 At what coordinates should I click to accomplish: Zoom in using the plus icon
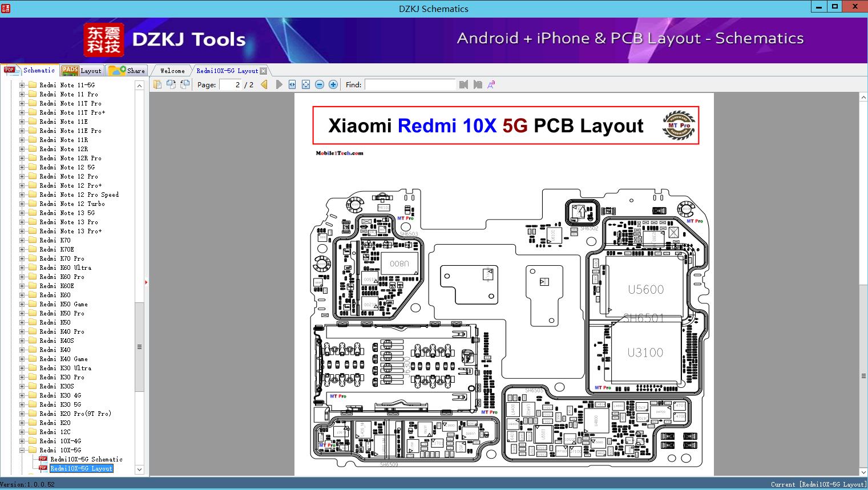(x=333, y=84)
